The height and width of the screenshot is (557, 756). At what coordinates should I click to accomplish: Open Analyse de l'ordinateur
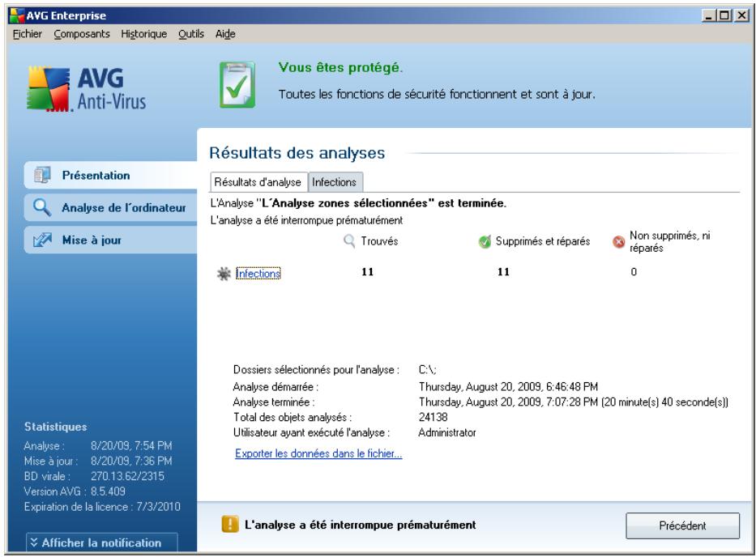(111, 208)
